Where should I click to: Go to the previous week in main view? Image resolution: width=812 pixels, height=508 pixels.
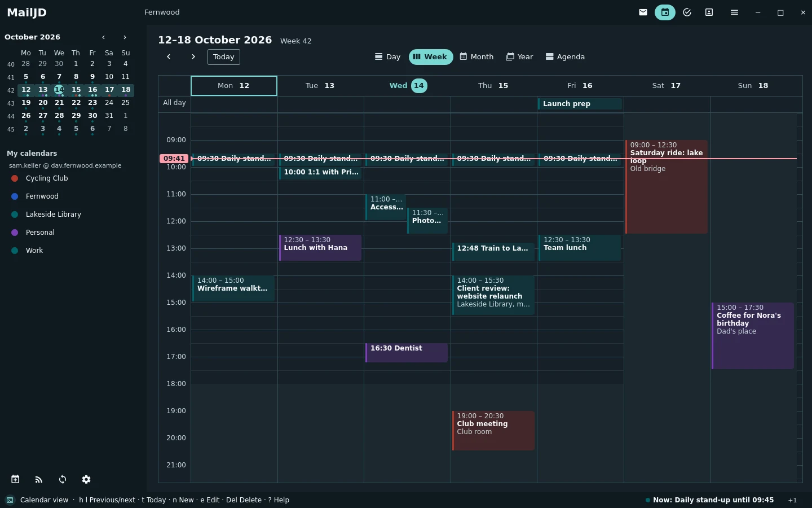click(x=168, y=57)
